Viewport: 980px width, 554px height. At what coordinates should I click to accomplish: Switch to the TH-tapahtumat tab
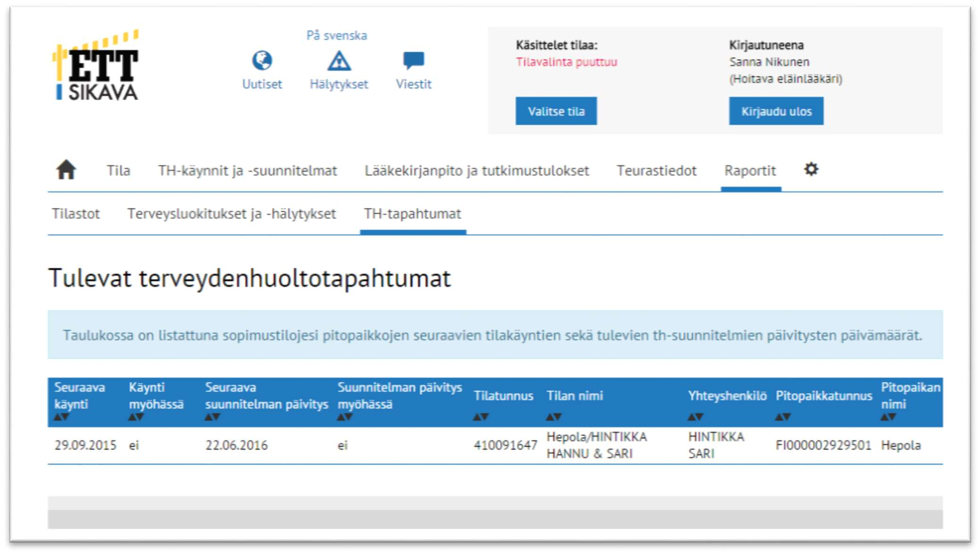click(x=412, y=214)
